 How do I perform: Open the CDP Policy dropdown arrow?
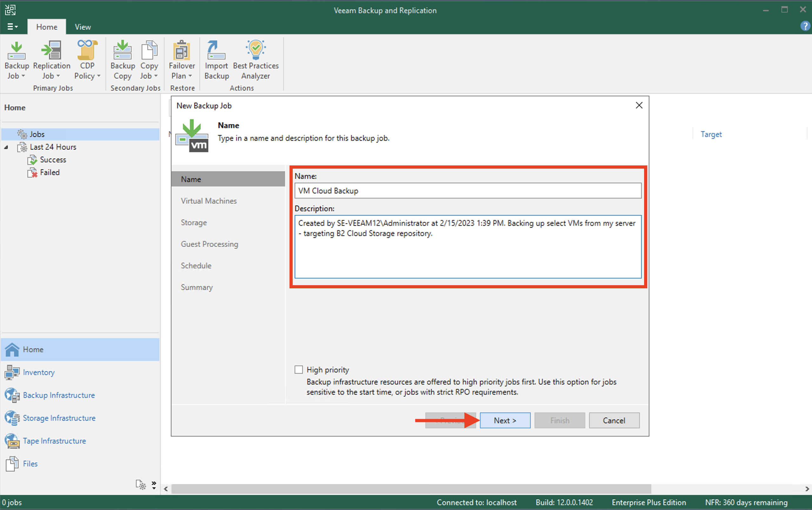pos(99,76)
